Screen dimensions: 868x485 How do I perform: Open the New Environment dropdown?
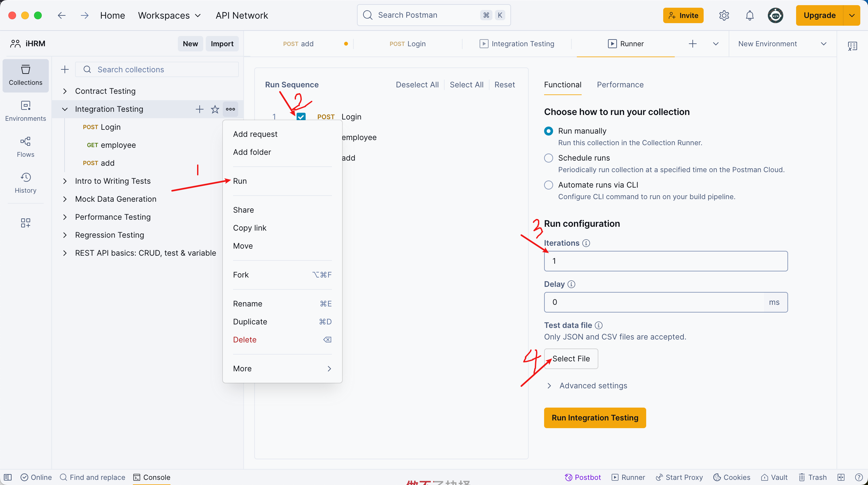tap(782, 44)
